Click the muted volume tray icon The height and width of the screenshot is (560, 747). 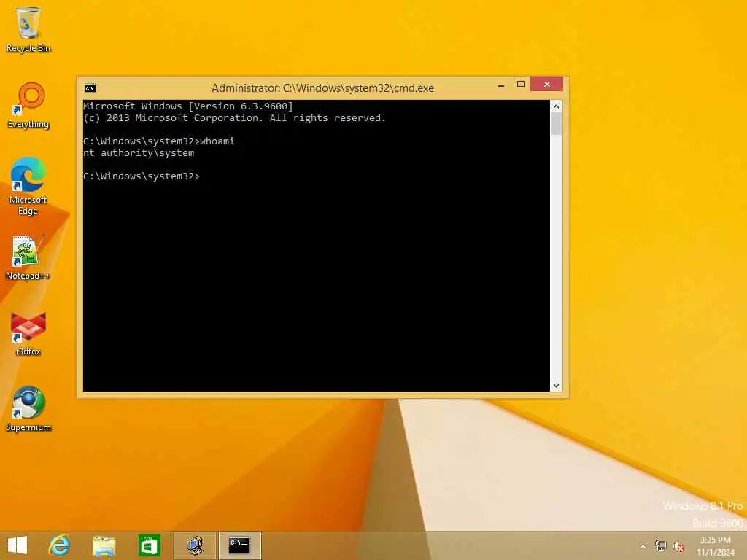[678, 546]
